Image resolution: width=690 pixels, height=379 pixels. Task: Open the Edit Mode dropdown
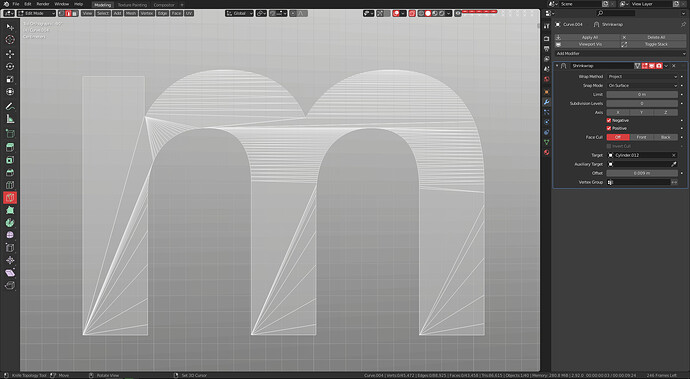coord(36,13)
